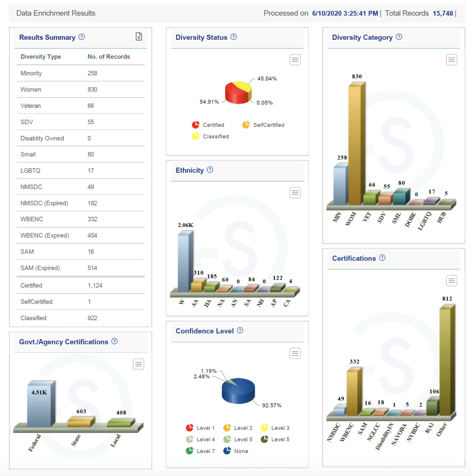
Task: Click the WOM bar in Diversity Category
Action: coord(356,144)
